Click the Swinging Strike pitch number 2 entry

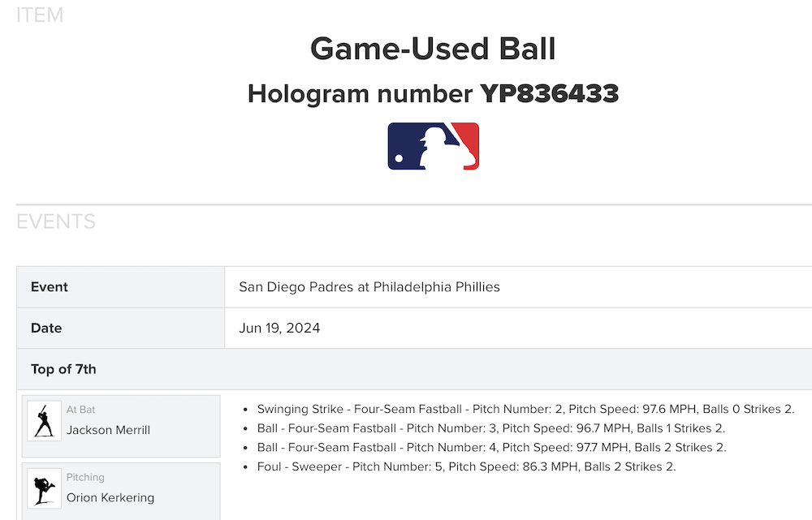pos(525,409)
